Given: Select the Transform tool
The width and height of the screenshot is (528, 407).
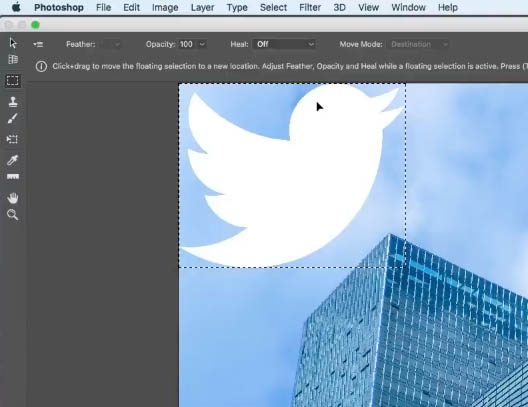Looking at the screenshot, I should [12, 139].
